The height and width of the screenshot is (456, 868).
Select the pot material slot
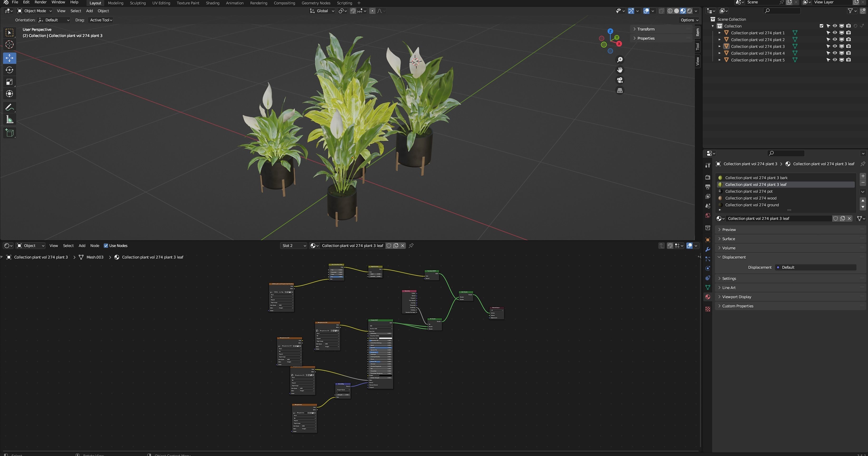tap(786, 192)
